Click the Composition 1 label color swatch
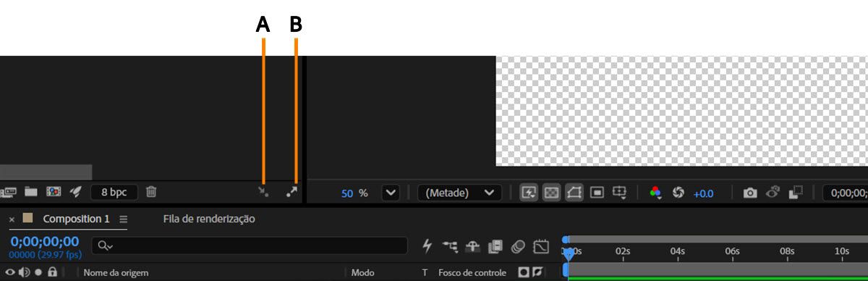 click(28, 217)
